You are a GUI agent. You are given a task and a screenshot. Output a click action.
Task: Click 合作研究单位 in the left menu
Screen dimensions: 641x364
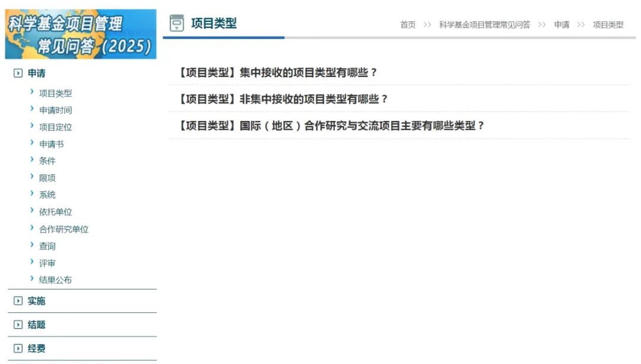coord(64,229)
